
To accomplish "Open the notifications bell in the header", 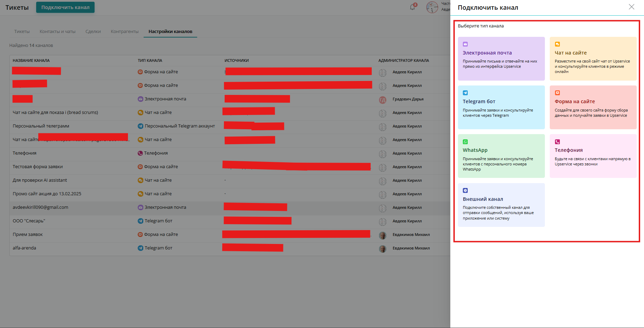I will click(412, 7).
